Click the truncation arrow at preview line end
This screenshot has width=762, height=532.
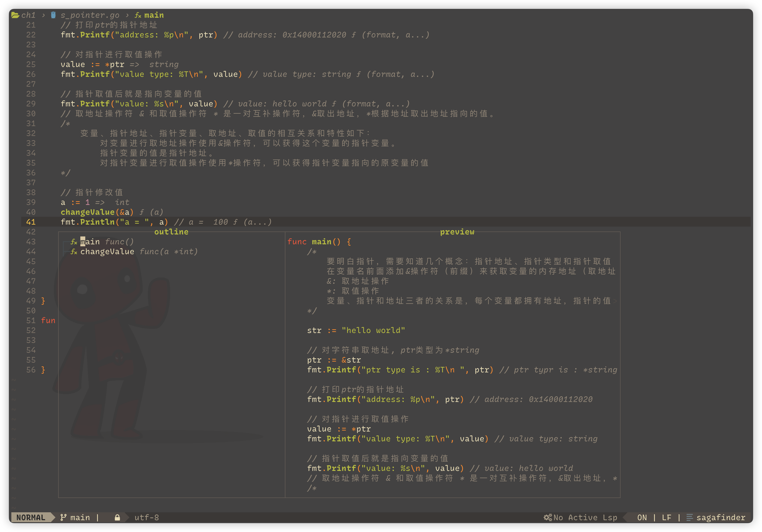click(x=615, y=301)
